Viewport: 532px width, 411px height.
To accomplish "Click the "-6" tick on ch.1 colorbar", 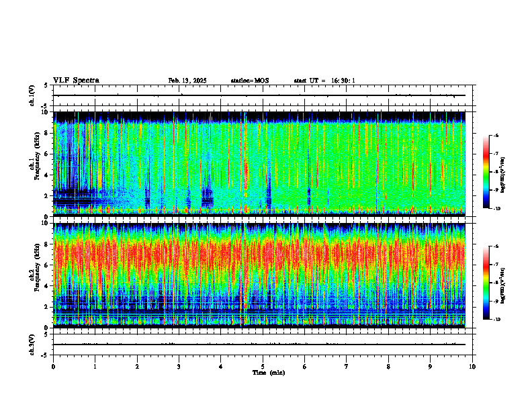I will coord(496,135).
